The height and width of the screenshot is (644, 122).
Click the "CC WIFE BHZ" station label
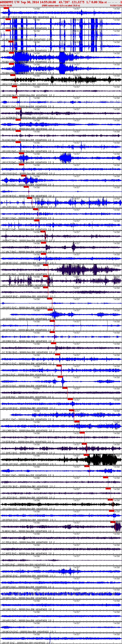pyautogui.click(x=9, y=553)
